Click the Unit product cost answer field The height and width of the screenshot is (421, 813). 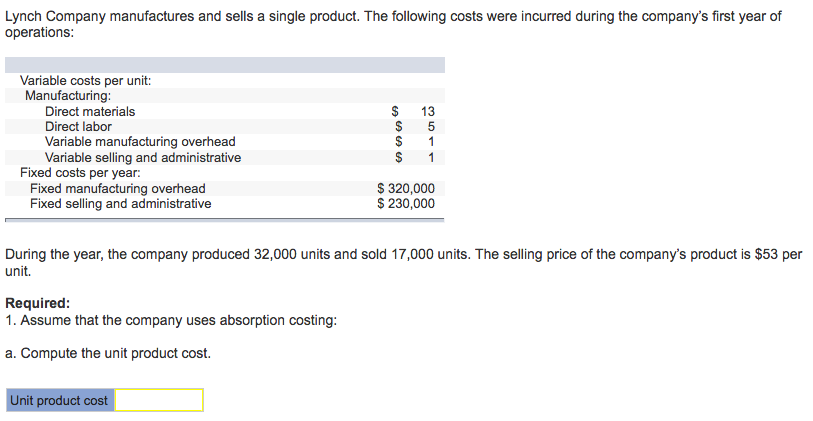coord(159,401)
